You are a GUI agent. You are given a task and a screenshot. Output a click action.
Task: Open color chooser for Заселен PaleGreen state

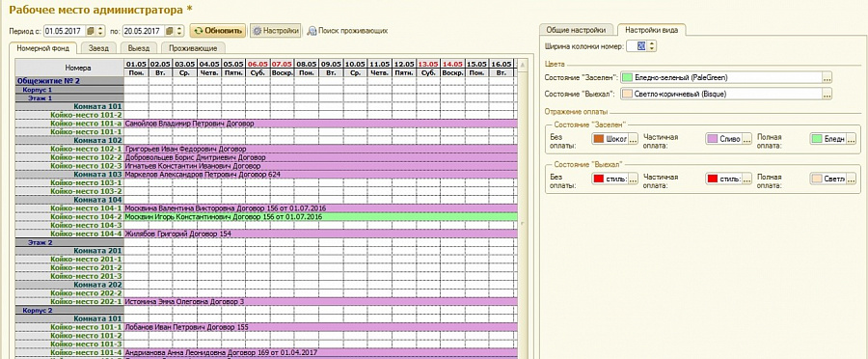point(827,78)
